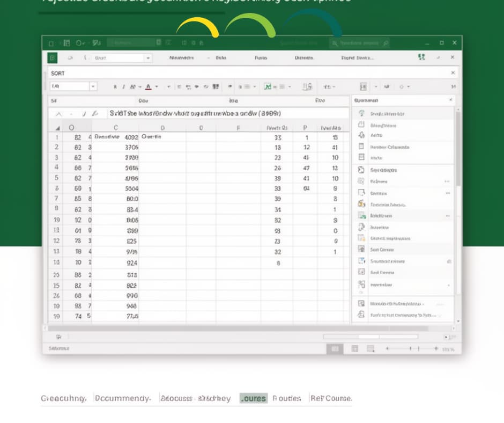This screenshot has width=504, height=423.
Task: Close the right side task pane
Action: 450,100
